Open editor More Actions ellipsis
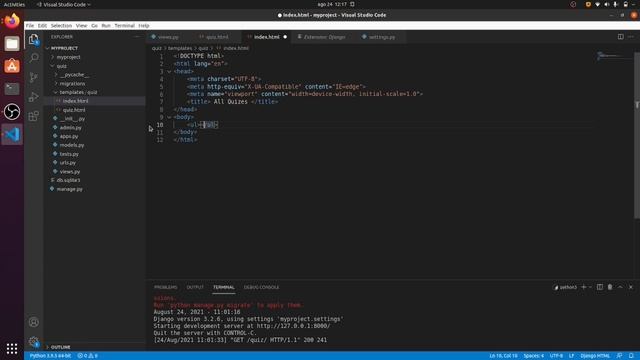This screenshot has height=360, width=640. 631,37
